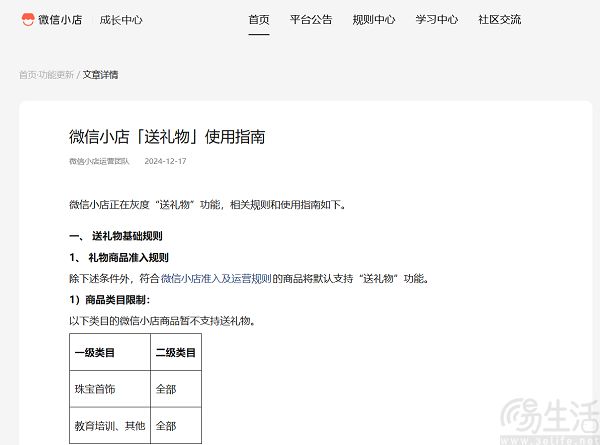Go to the 规则中心 tab

click(373, 20)
